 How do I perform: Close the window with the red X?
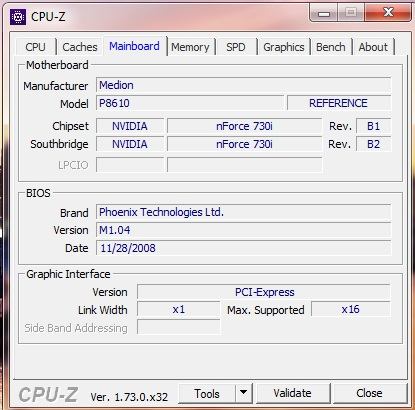[388, 13]
